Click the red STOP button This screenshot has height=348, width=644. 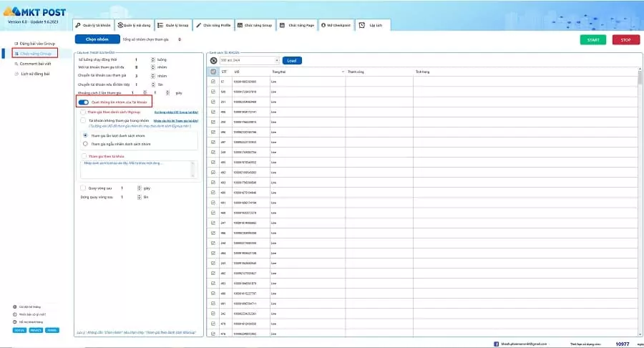(626, 40)
